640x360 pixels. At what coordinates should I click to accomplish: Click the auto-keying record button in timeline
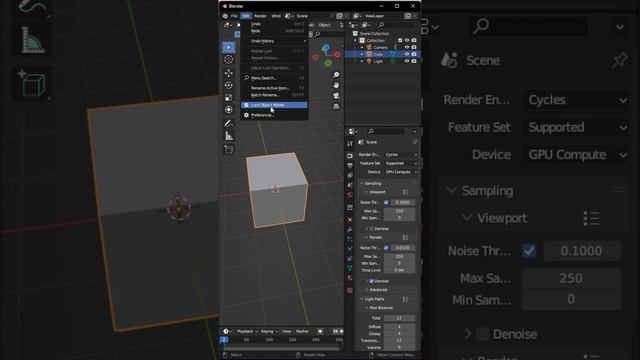tap(320, 331)
